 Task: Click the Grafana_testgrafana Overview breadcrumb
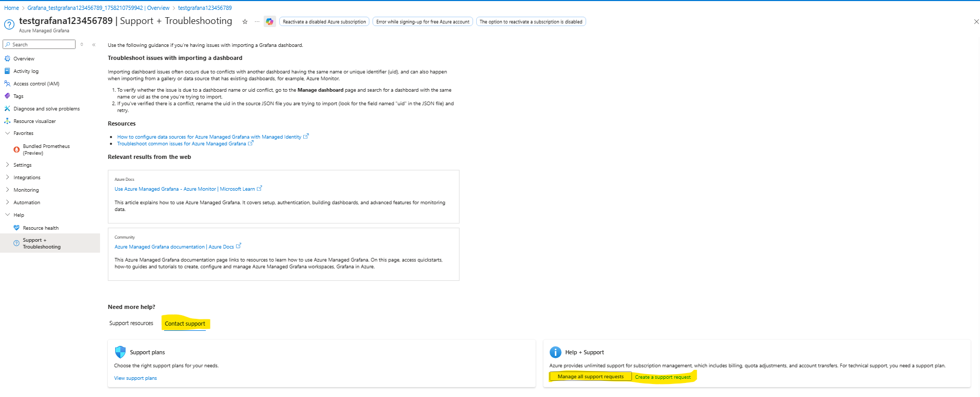(x=98, y=8)
